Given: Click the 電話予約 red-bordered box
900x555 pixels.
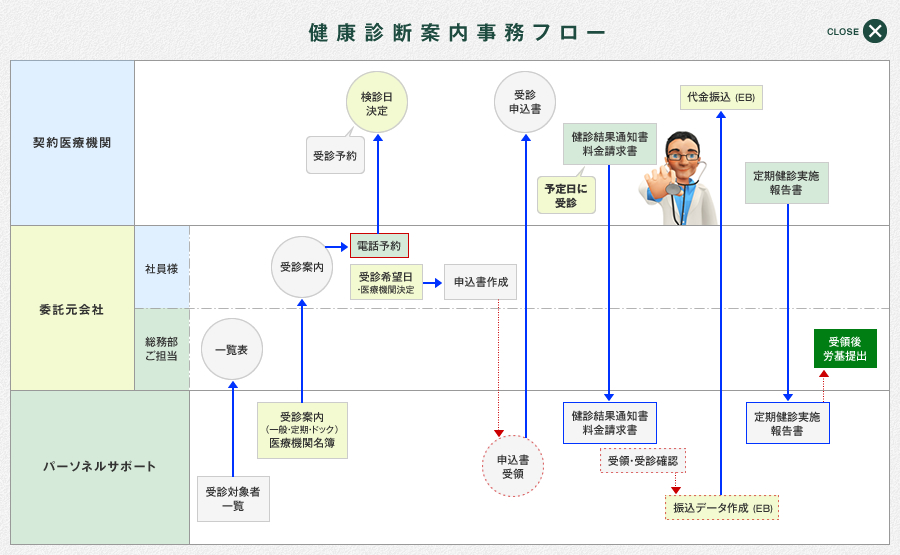Looking at the screenshot, I should point(379,246).
